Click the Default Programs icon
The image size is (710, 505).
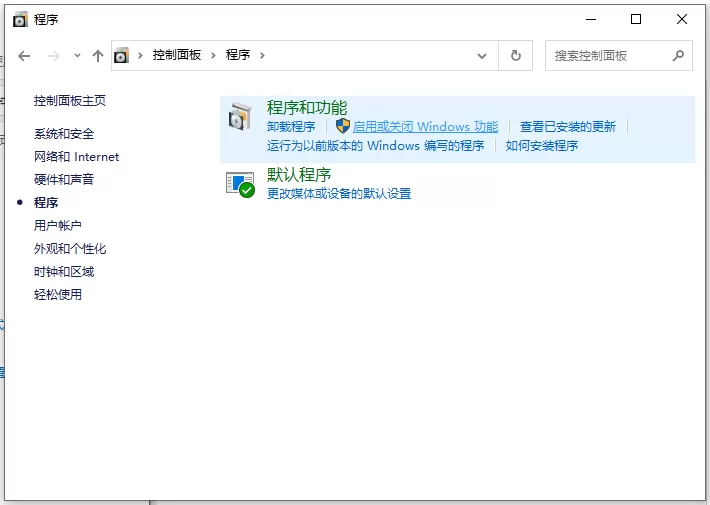(x=240, y=184)
